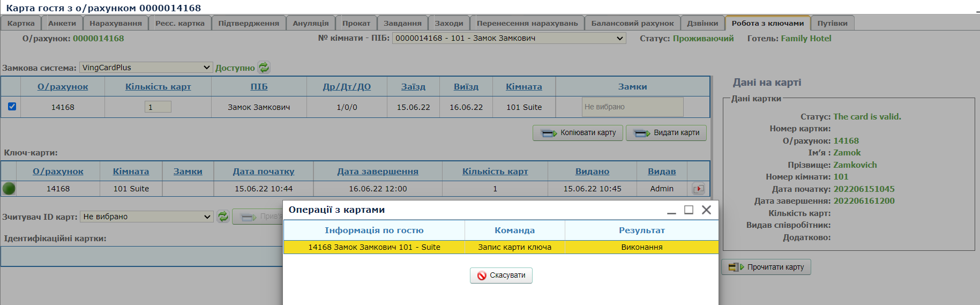
Task: Uncheck the checkbox for account 14168
Action: [x=12, y=107]
